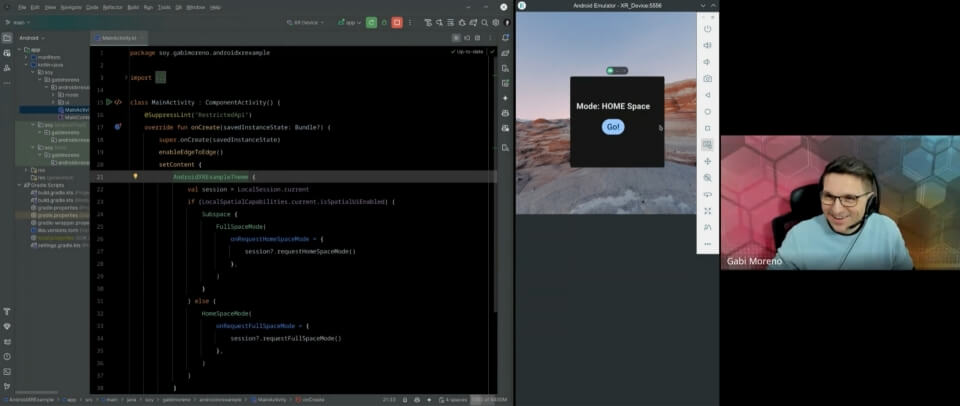960x406 pixels.
Task: Click the Debug app bug icon
Action: (384, 23)
